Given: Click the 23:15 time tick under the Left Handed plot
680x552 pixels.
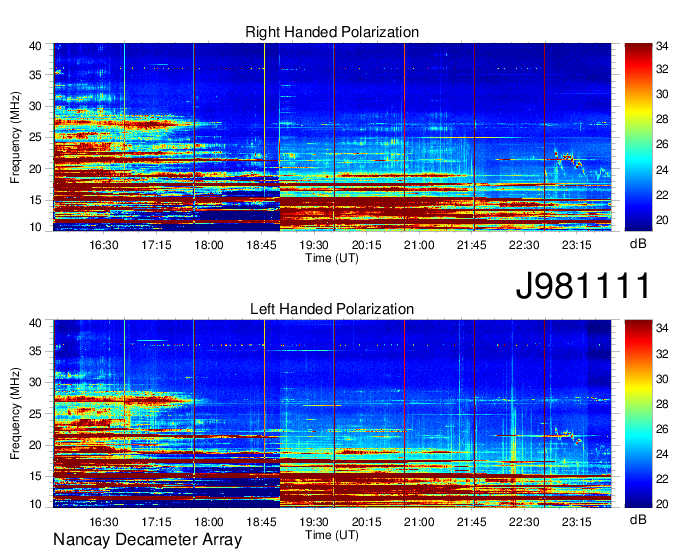Looking at the screenshot, I should point(577,522).
